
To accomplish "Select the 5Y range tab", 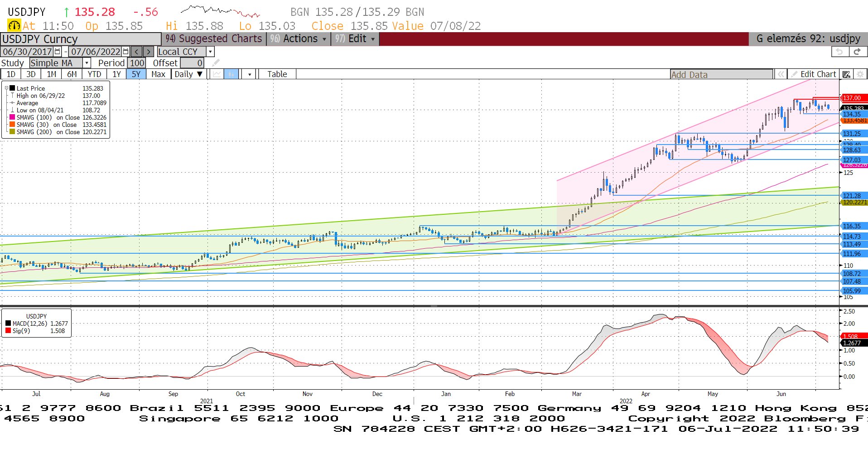I will pyautogui.click(x=136, y=74).
